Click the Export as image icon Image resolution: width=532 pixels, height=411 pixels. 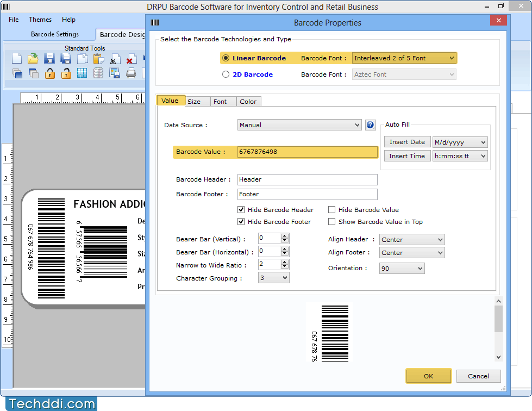[x=114, y=73]
